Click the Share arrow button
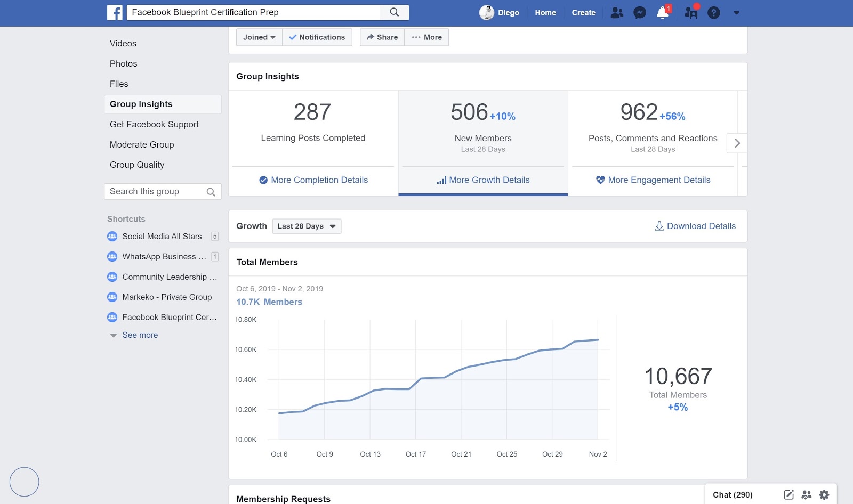The height and width of the screenshot is (504, 853). 382,37
